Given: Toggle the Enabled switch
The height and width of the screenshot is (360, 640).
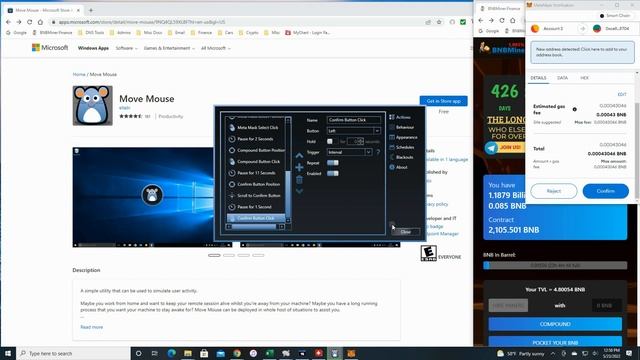Looking at the screenshot, I should tap(333, 173).
